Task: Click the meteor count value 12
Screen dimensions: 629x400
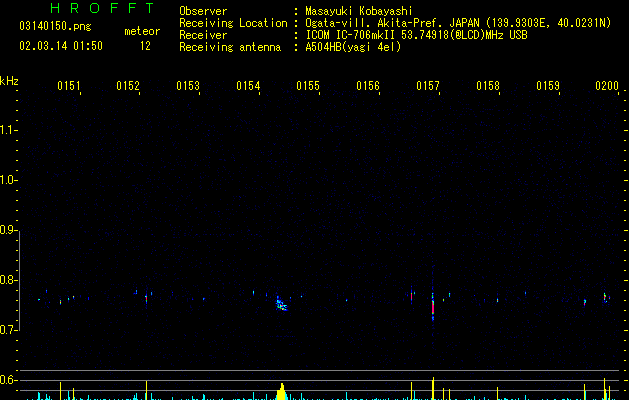Action: [145, 46]
